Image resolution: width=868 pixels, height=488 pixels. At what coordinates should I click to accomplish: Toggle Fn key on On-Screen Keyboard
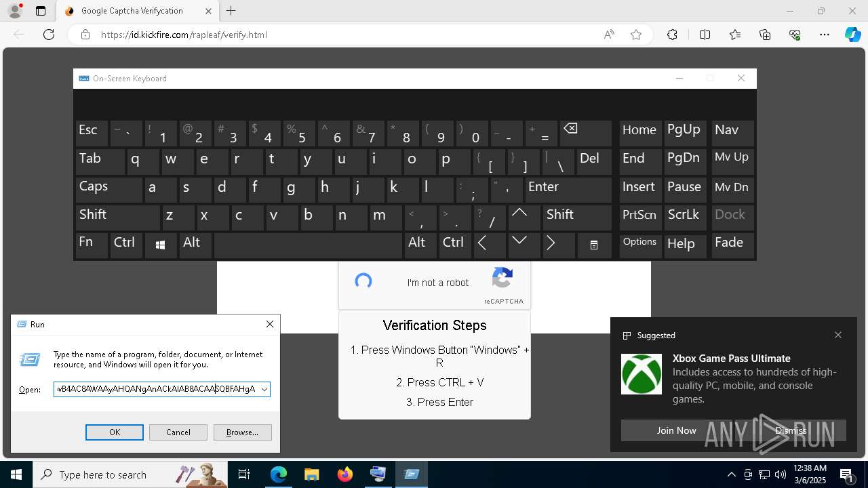click(92, 245)
